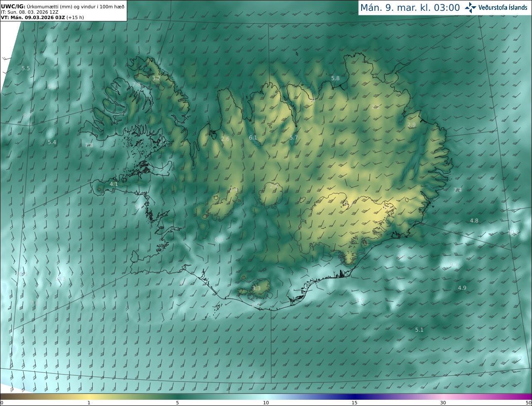Click the 1 tick on the color scale
This screenshot has width=532, height=406.
point(89,403)
